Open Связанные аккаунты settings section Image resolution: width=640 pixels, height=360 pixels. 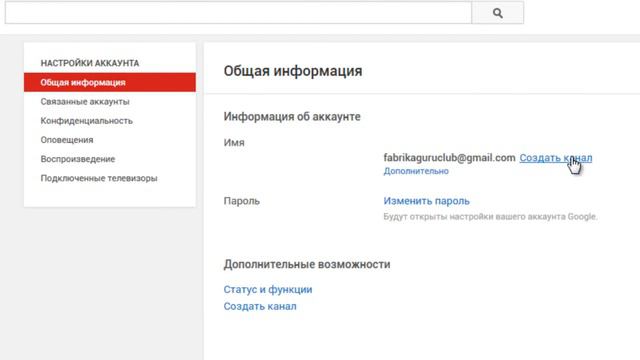pyautogui.click(x=85, y=101)
